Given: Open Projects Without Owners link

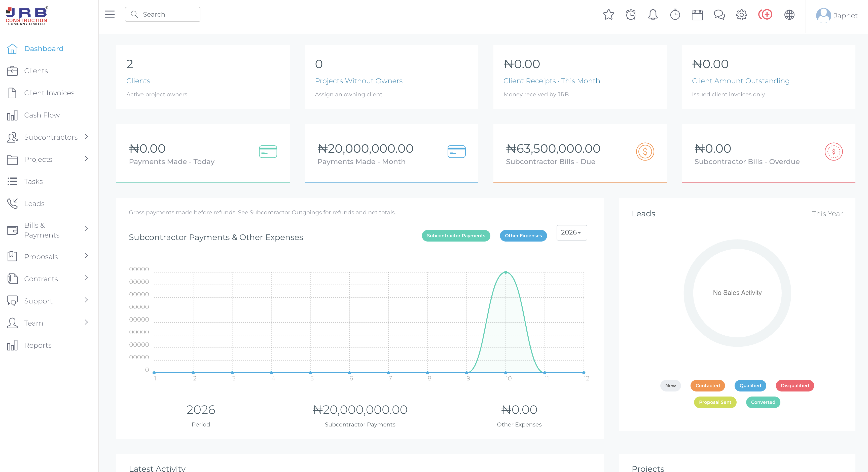Looking at the screenshot, I should [358, 81].
